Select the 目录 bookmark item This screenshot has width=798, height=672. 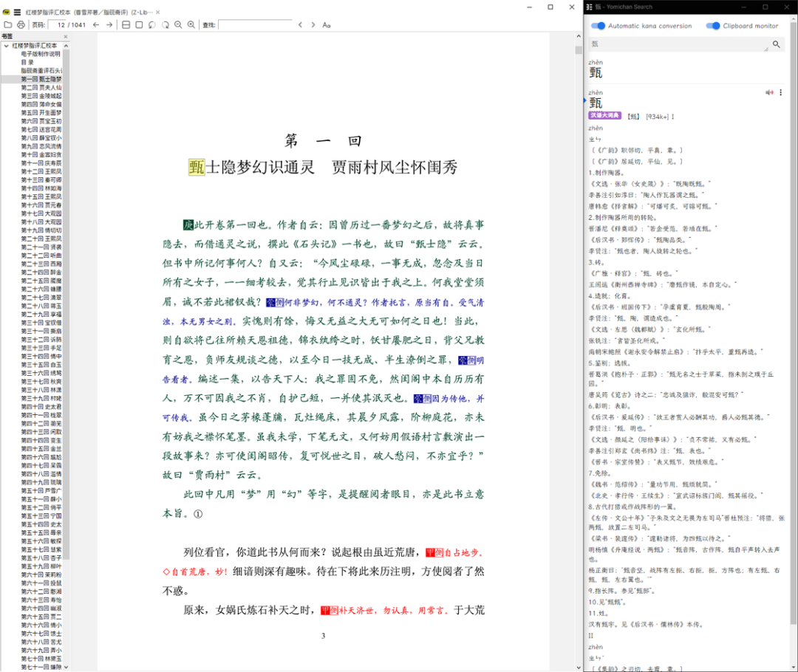click(x=27, y=62)
